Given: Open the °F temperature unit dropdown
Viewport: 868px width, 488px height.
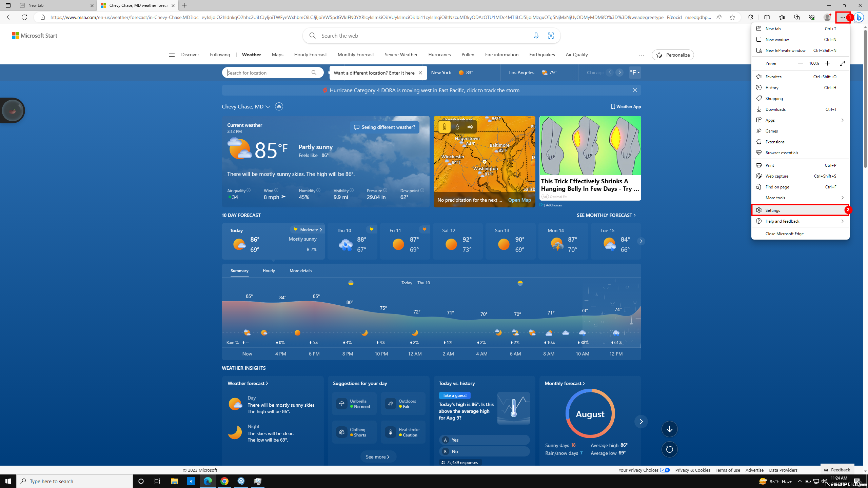Looking at the screenshot, I should point(634,73).
